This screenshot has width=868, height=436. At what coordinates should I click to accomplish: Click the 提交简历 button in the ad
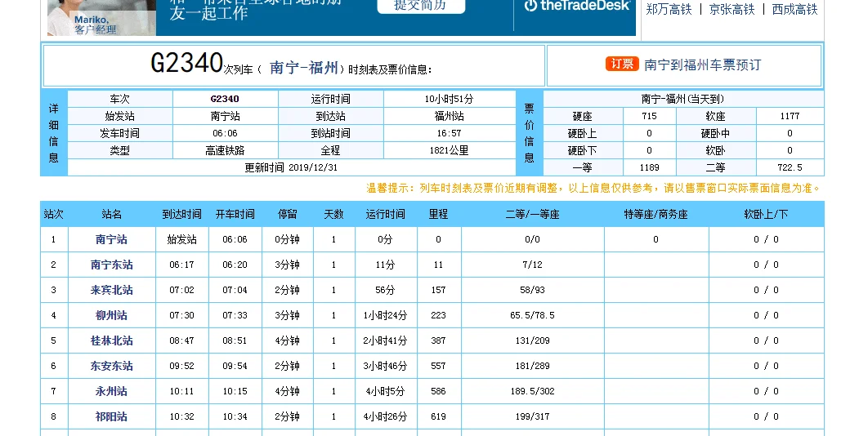click(x=421, y=5)
